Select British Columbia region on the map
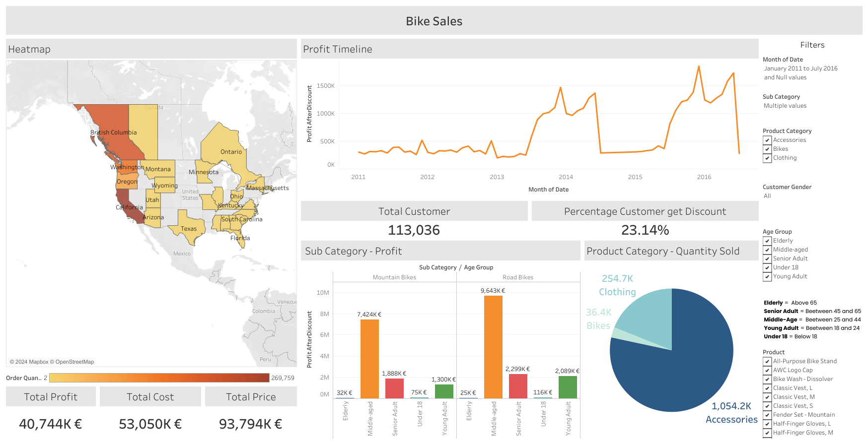 [113, 132]
